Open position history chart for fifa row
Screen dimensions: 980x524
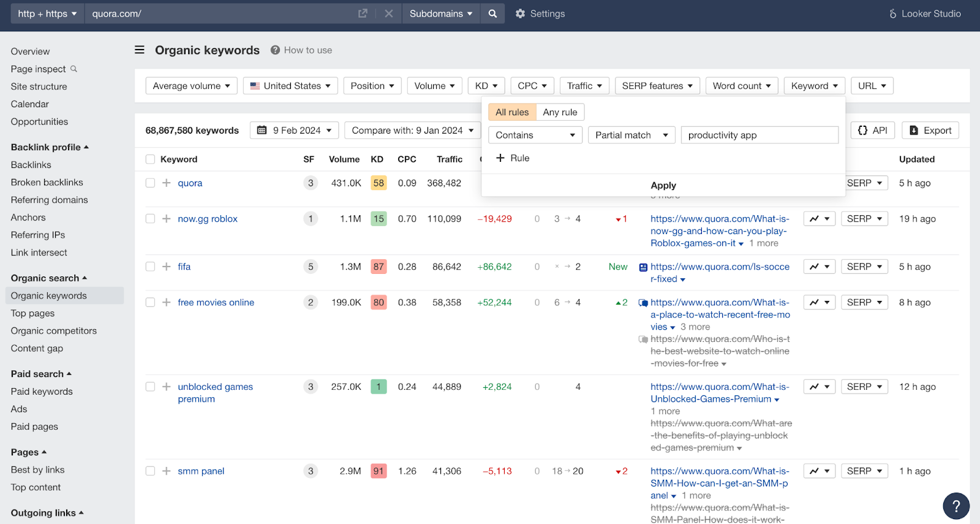tap(820, 267)
